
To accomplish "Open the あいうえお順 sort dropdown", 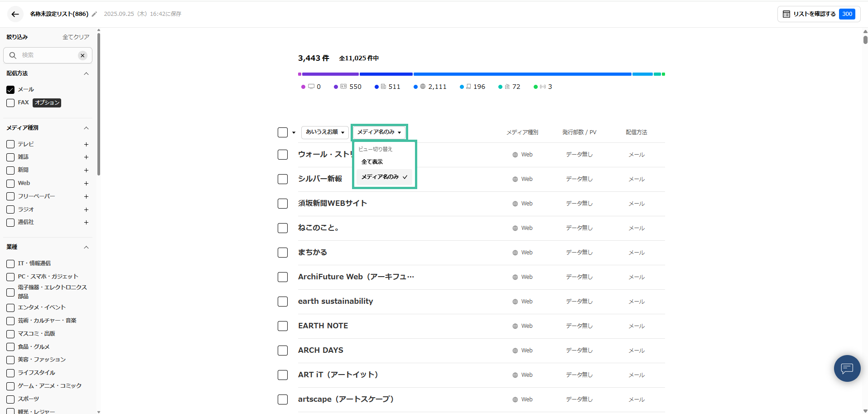I will [324, 132].
